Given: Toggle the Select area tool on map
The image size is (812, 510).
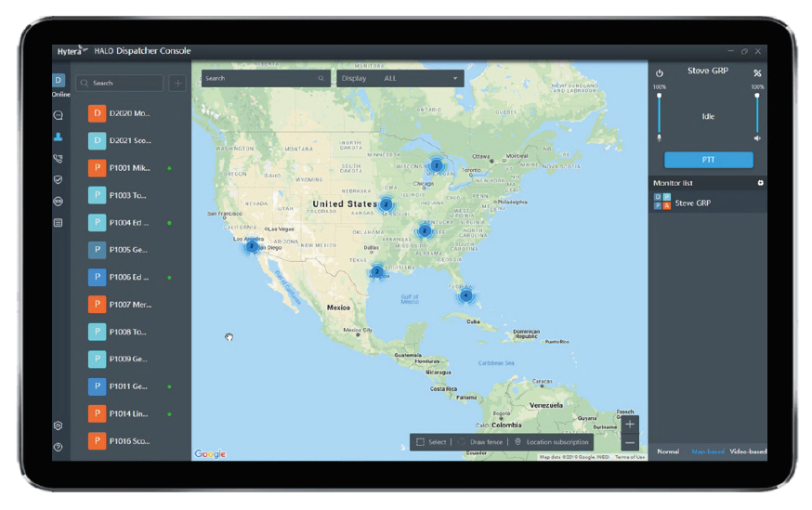Looking at the screenshot, I should click(432, 442).
